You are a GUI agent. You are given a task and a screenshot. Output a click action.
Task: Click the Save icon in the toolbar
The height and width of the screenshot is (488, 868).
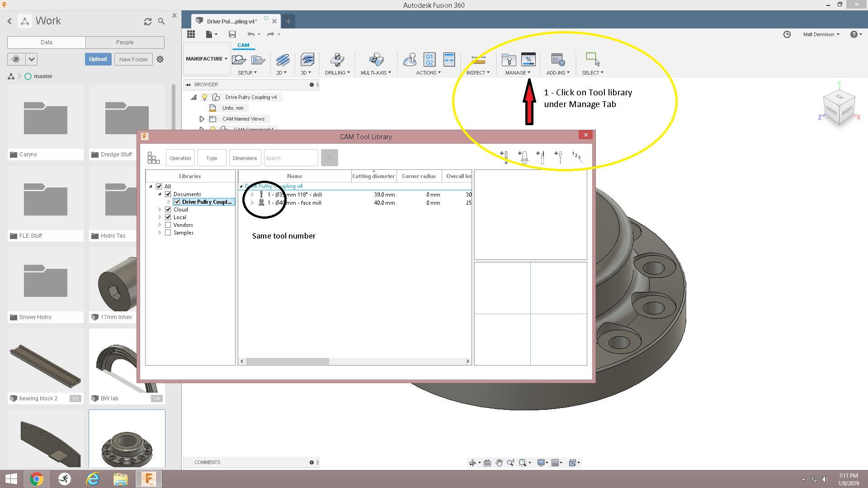click(x=232, y=34)
